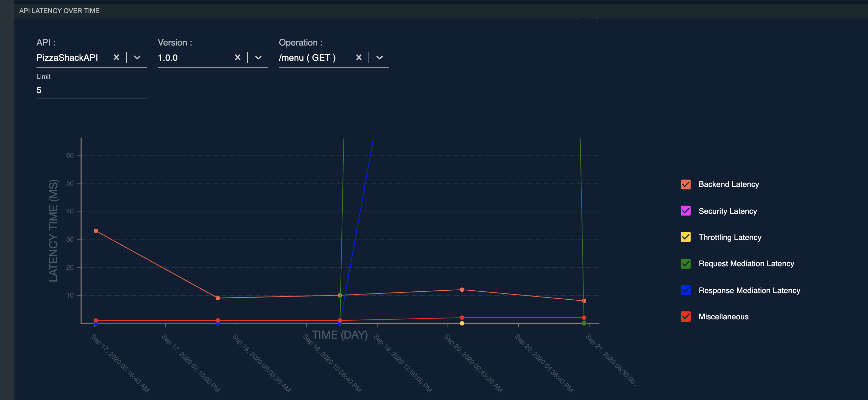Click the API LATENCY OVER TIME title bar
868x400 pixels.
[x=60, y=11]
